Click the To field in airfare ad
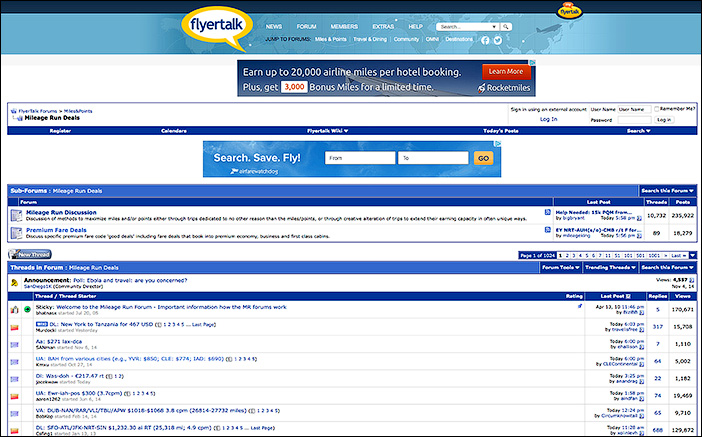The width and height of the screenshot is (702, 437). [x=433, y=158]
